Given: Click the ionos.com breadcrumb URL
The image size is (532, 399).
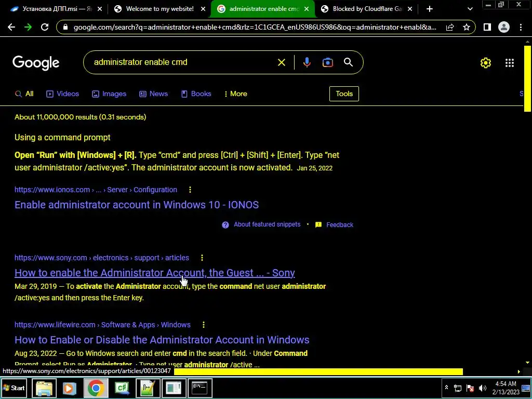Looking at the screenshot, I should [96, 190].
